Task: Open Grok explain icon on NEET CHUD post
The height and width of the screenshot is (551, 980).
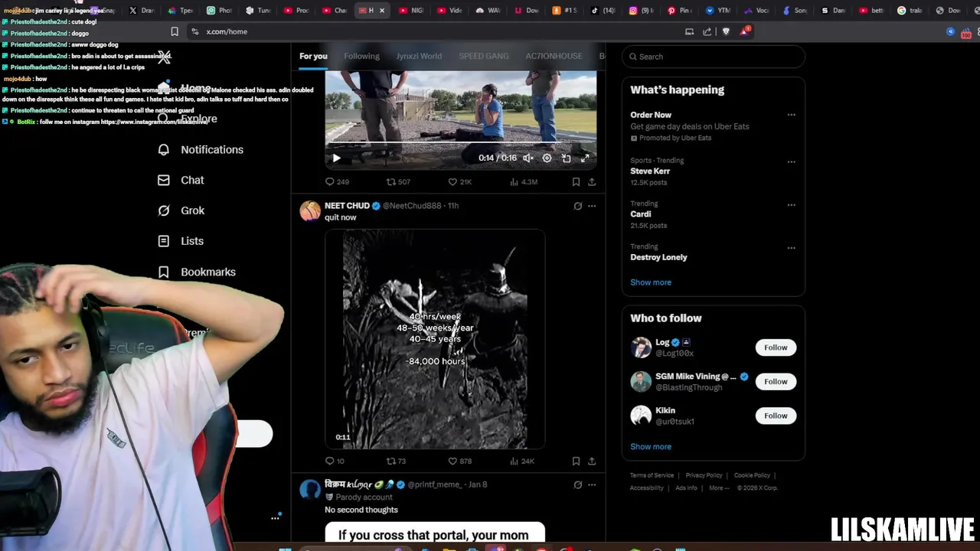Action: pyautogui.click(x=577, y=206)
